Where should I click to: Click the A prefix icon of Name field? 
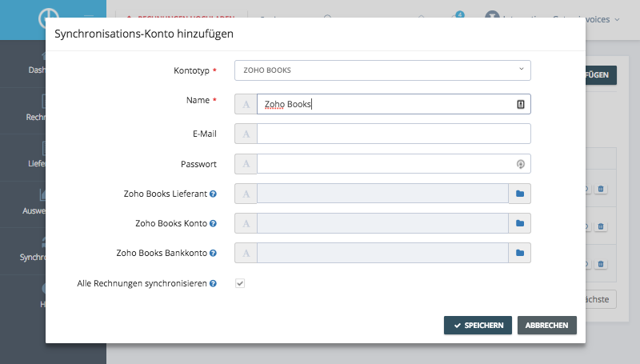246,104
